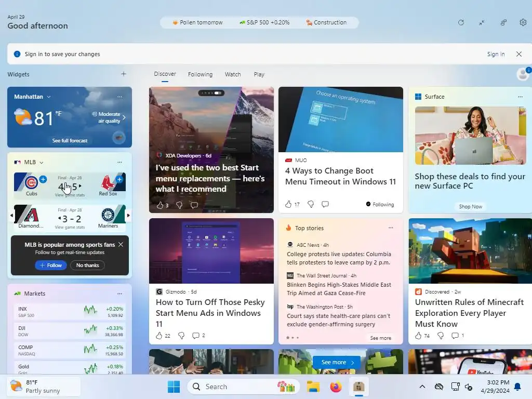Collapse widgets board to half view

coord(482,23)
